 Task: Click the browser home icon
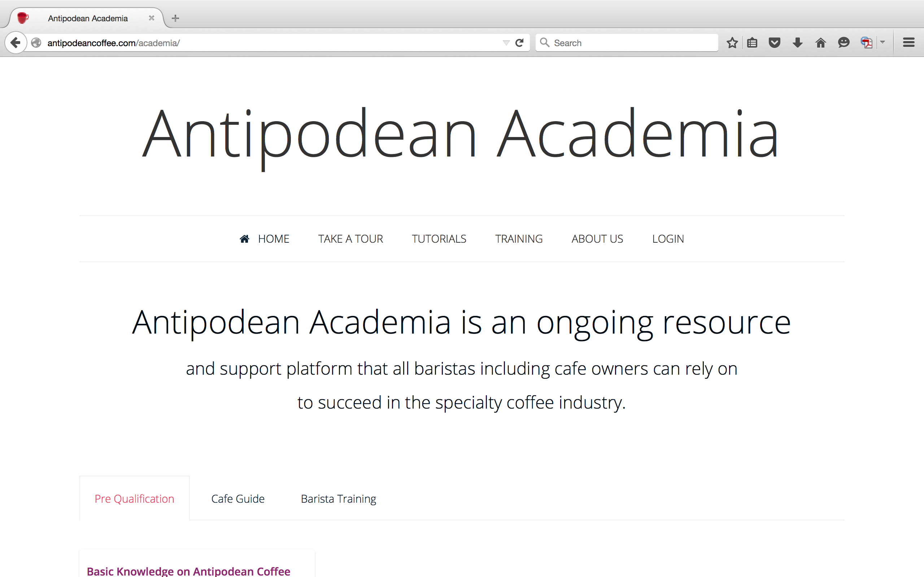(x=820, y=43)
